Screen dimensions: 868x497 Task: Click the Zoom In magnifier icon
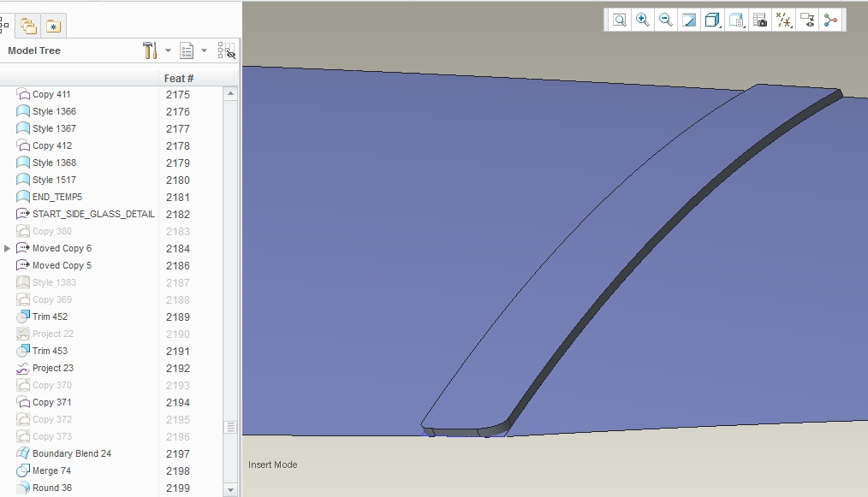pyautogui.click(x=643, y=21)
